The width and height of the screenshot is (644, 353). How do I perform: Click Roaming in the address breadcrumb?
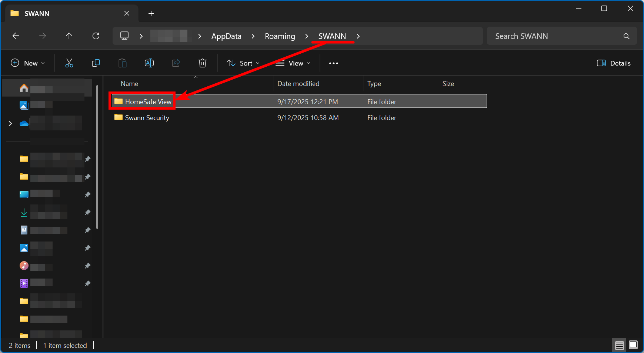tap(280, 36)
